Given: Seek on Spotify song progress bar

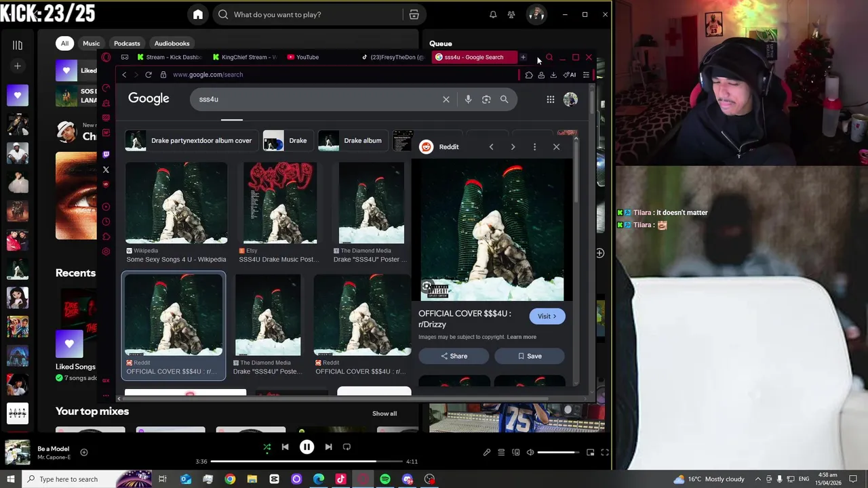Looking at the screenshot, I should (307, 462).
